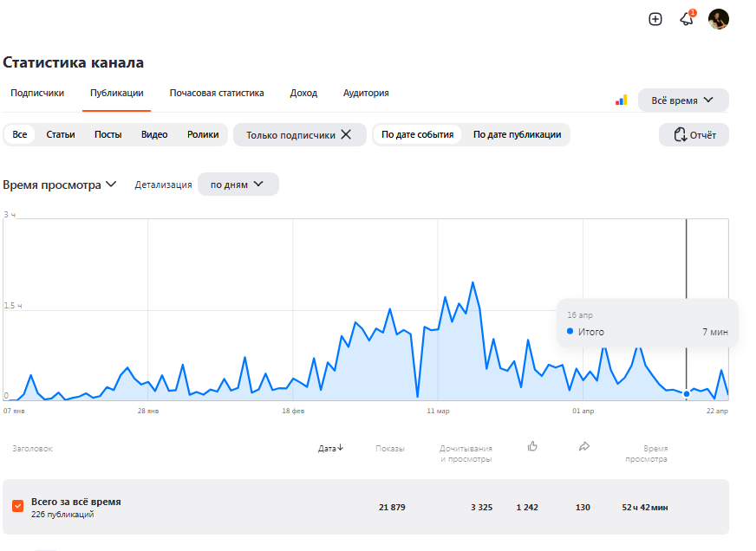
Task: Click the likes thumbs-up column icon
Action: pyautogui.click(x=532, y=446)
